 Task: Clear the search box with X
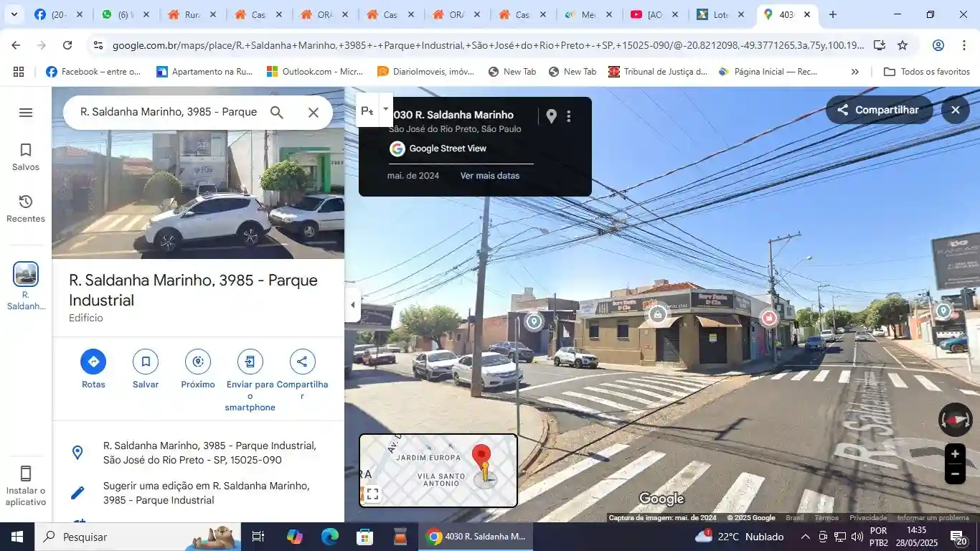point(314,113)
